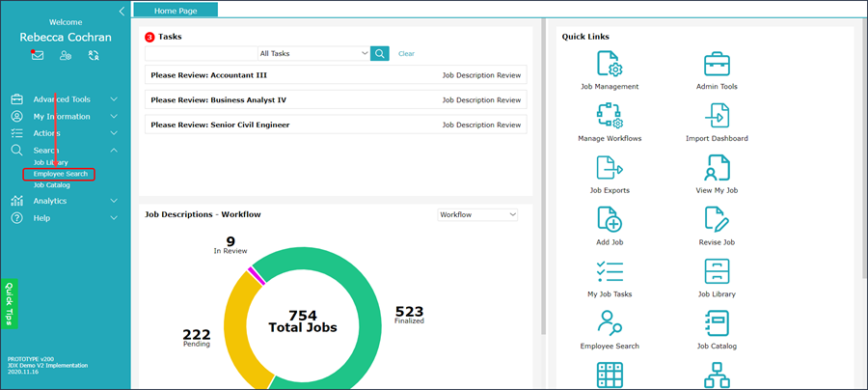Viewport: 868px width, 390px height.
Task: Click the Job Exports icon
Action: point(610,169)
